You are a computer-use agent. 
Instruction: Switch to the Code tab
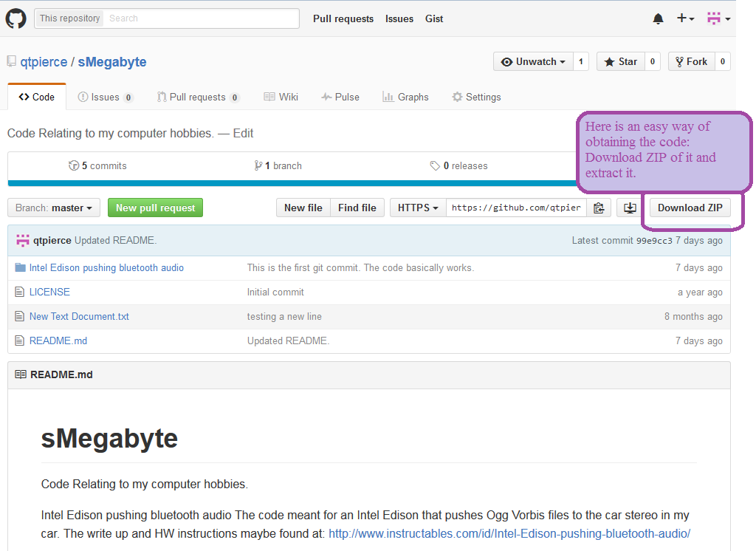(37, 97)
